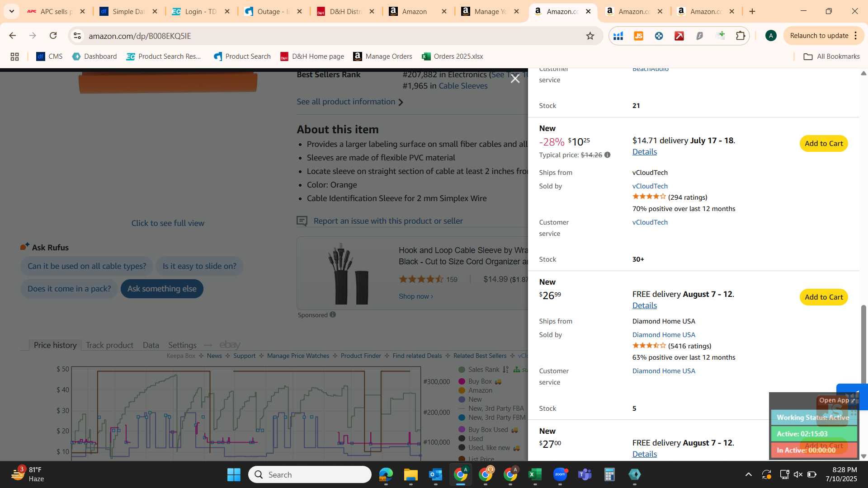Open the feather extension icon
The image size is (868, 488).
click(x=699, y=36)
